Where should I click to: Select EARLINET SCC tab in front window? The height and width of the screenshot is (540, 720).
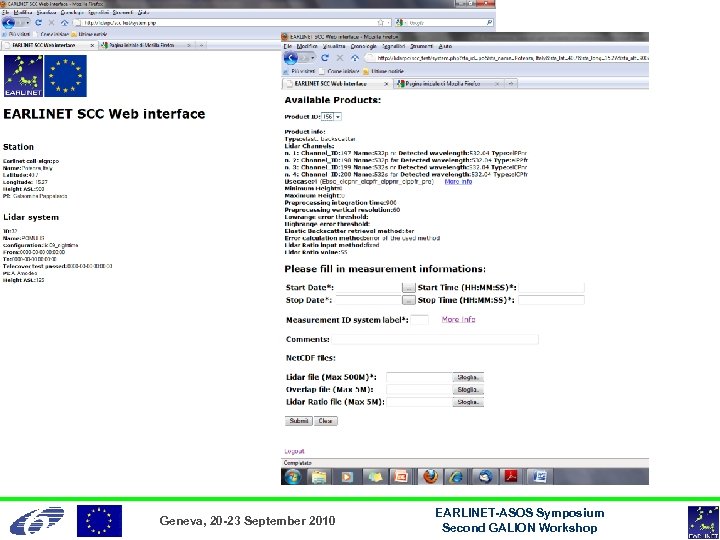pos(337,84)
